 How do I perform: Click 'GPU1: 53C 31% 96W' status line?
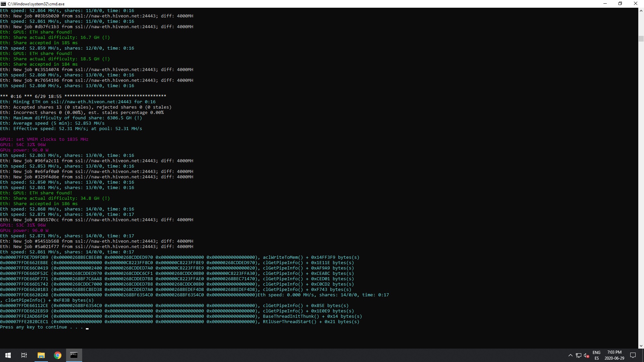pyautogui.click(x=23, y=225)
